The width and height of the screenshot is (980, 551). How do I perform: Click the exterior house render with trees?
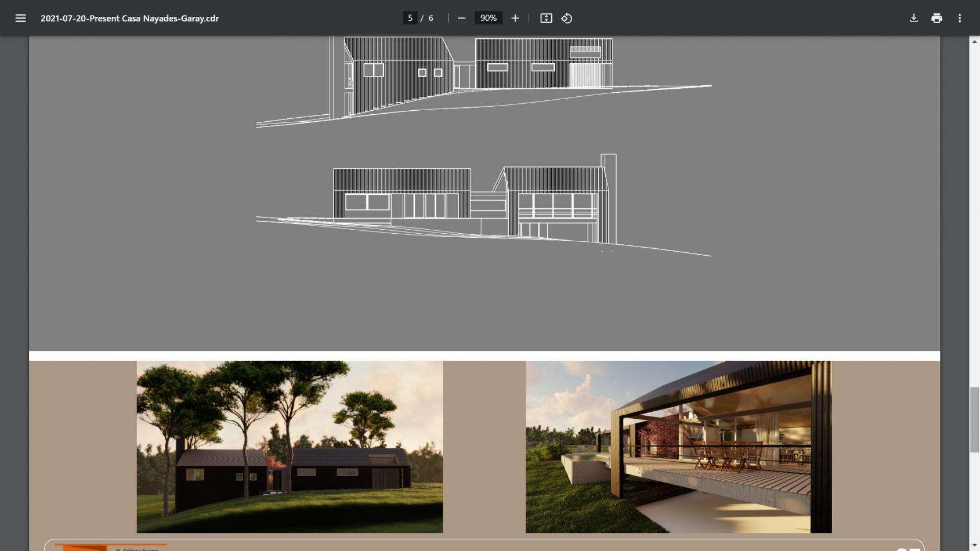point(290,447)
